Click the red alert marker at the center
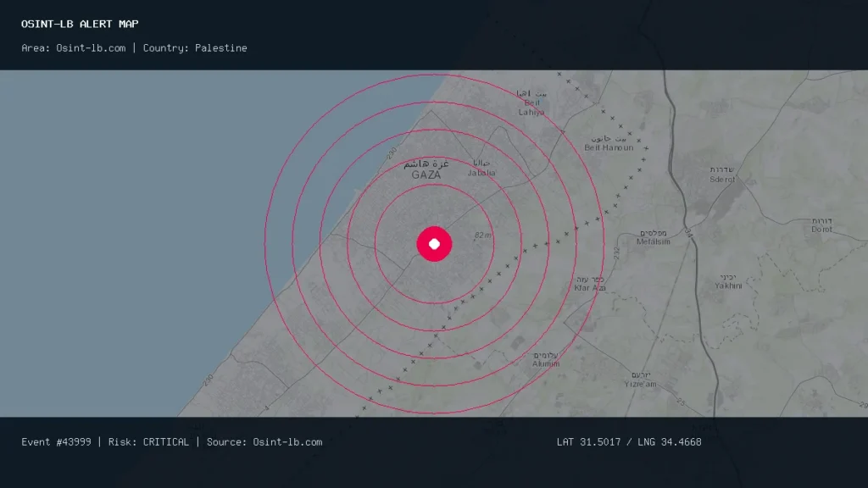Viewport: 868px width, 488px height. tap(434, 244)
